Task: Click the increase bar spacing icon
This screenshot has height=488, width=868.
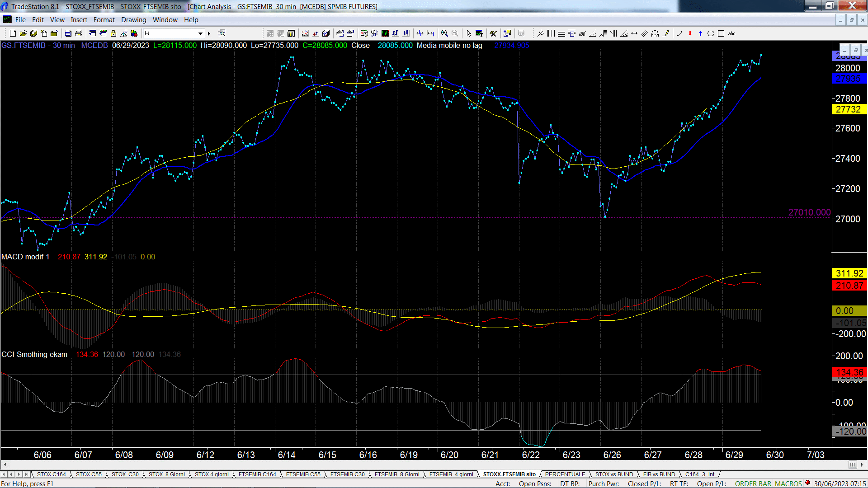Action: coord(430,33)
